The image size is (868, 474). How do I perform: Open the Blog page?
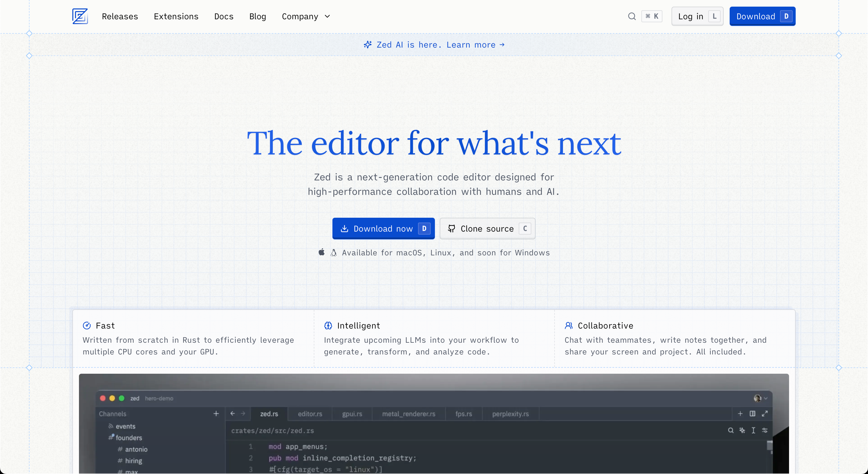(x=258, y=16)
